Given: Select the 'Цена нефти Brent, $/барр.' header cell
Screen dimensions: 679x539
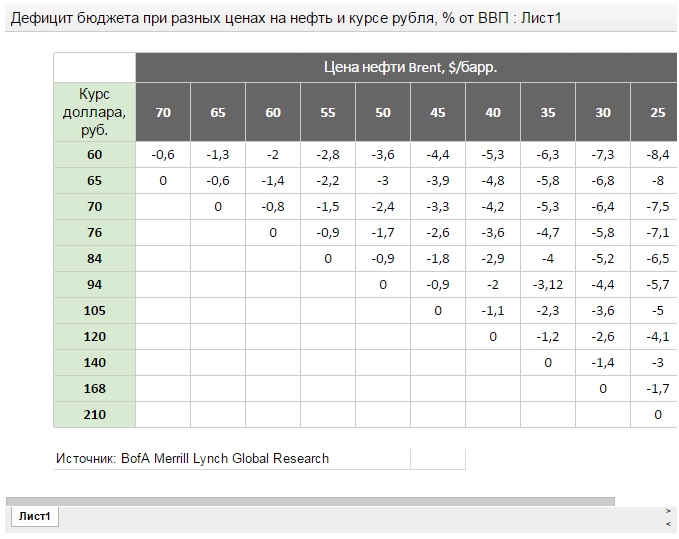Looking at the screenshot, I should point(410,67).
